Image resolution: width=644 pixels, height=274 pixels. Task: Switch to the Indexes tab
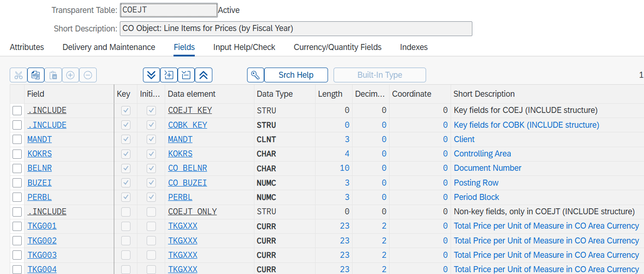click(x=414, y=47)
